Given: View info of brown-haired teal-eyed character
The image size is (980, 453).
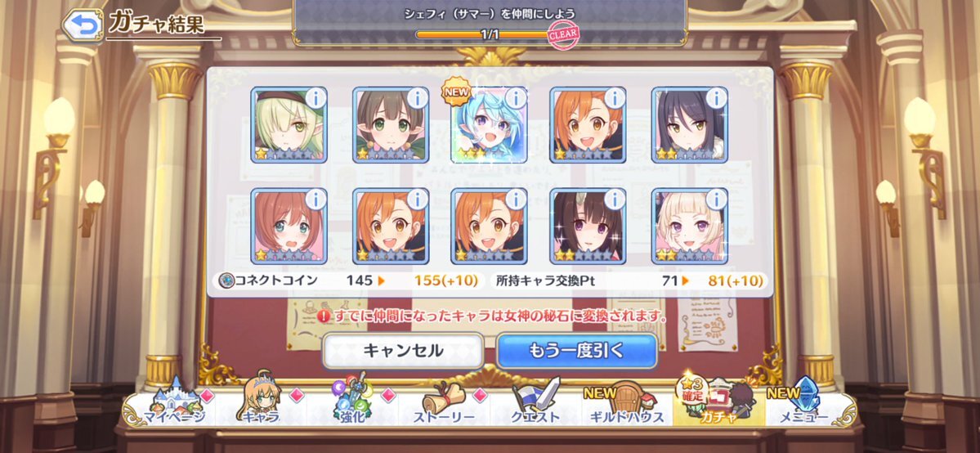Looking at the screenshot, I should click(x=315, y=199).
